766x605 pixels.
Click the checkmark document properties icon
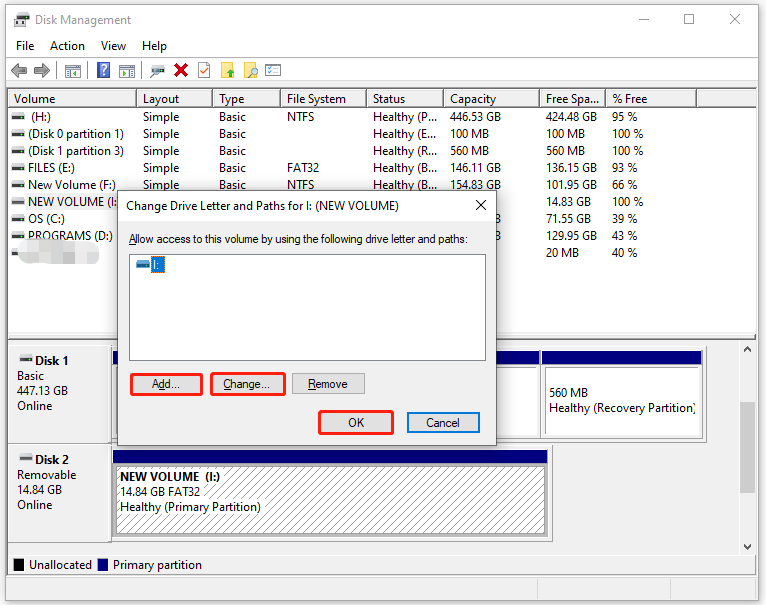(x=204, y=70)
